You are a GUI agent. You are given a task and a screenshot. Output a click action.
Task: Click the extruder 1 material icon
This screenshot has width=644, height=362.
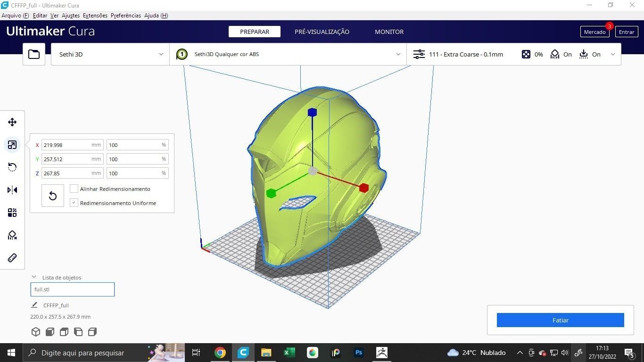(x=182, y=54)
